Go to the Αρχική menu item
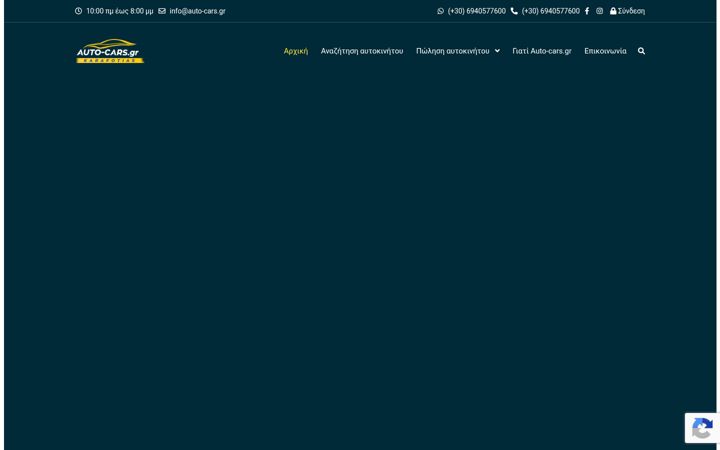The width and height of the screenshot is (720, 450). 296,51
